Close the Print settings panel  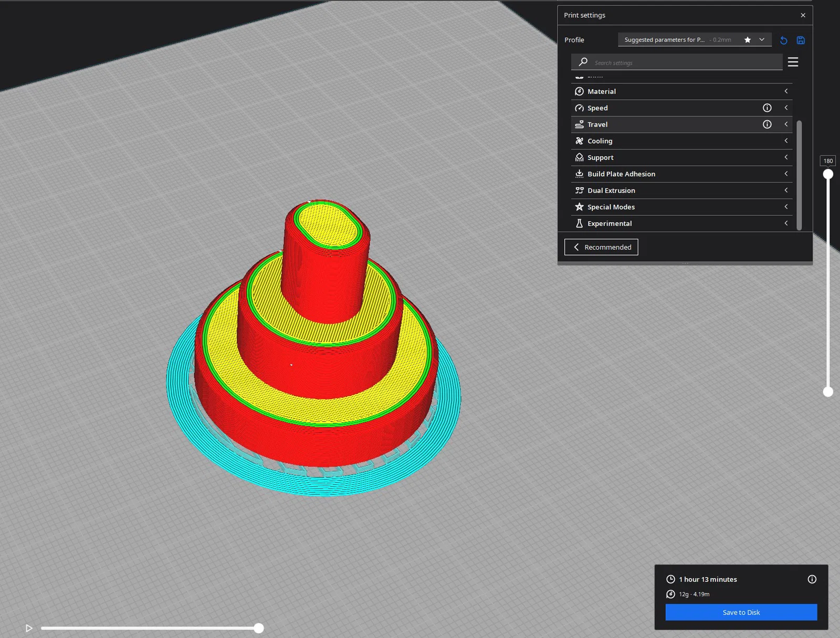(x=803, y=15)
